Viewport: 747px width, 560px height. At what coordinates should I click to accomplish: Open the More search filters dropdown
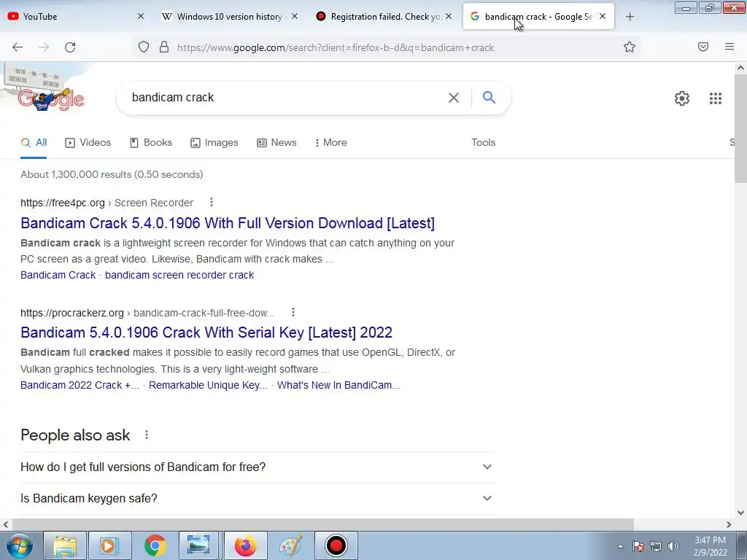coord(330,142)
